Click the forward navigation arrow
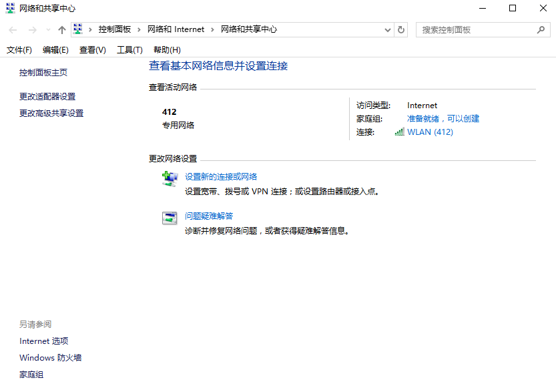 32,30
